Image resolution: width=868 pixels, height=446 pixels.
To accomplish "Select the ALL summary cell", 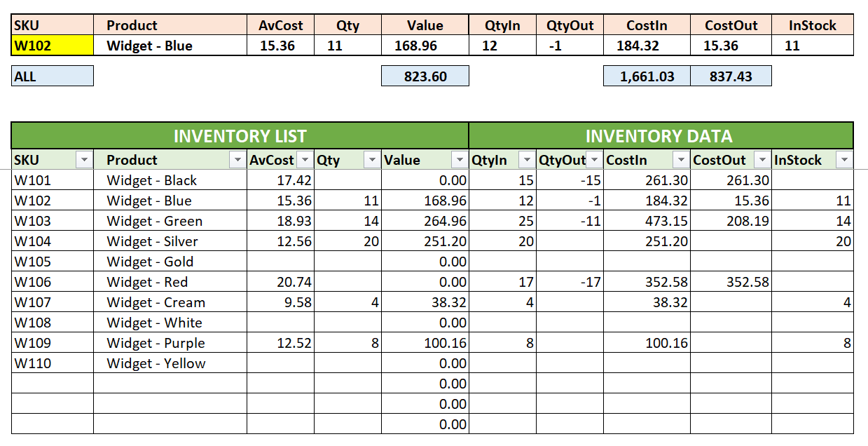I will click(53, 75).
